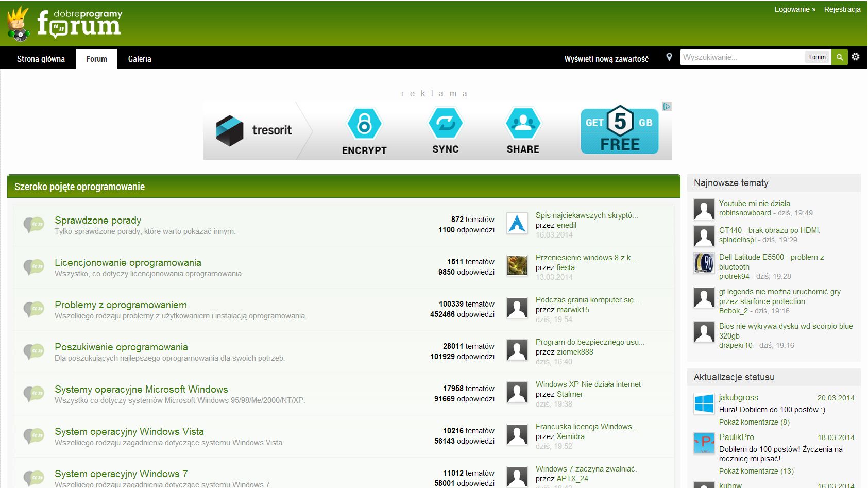The image size is (868, 488).
Task: Open Bebok_2's avatar in Najnowsze tematy
Action: [704, 297]
